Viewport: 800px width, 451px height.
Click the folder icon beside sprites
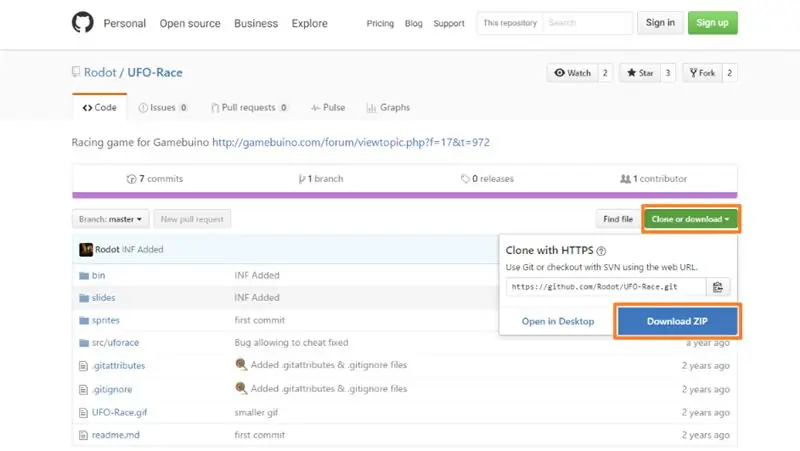[84, 320]
